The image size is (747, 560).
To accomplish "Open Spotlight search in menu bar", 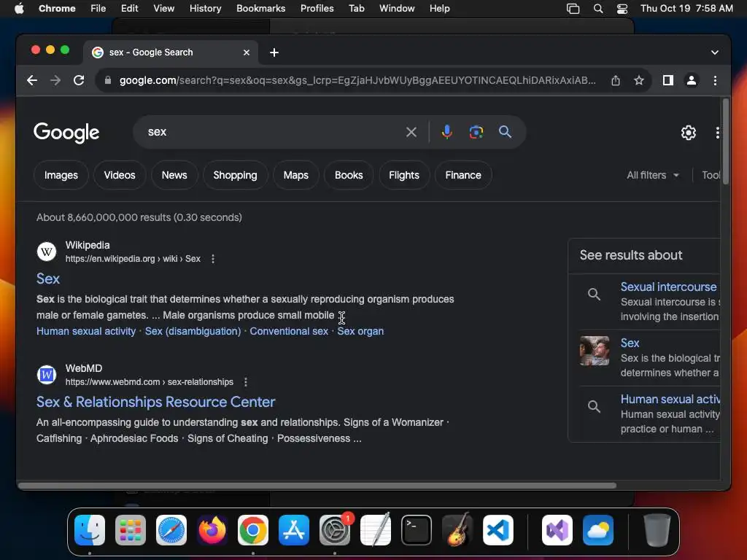I will pos(598,9).
